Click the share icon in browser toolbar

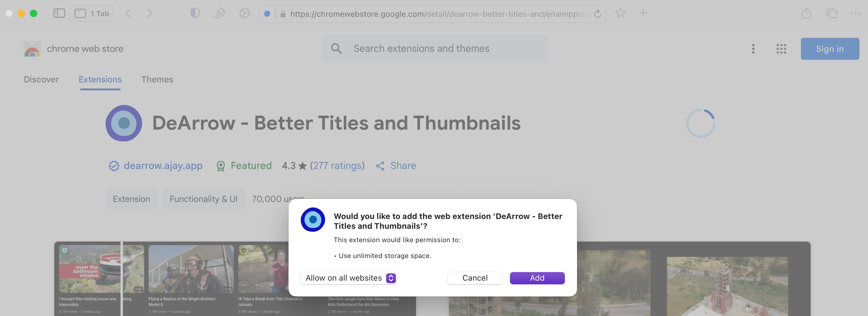[806, 13]
